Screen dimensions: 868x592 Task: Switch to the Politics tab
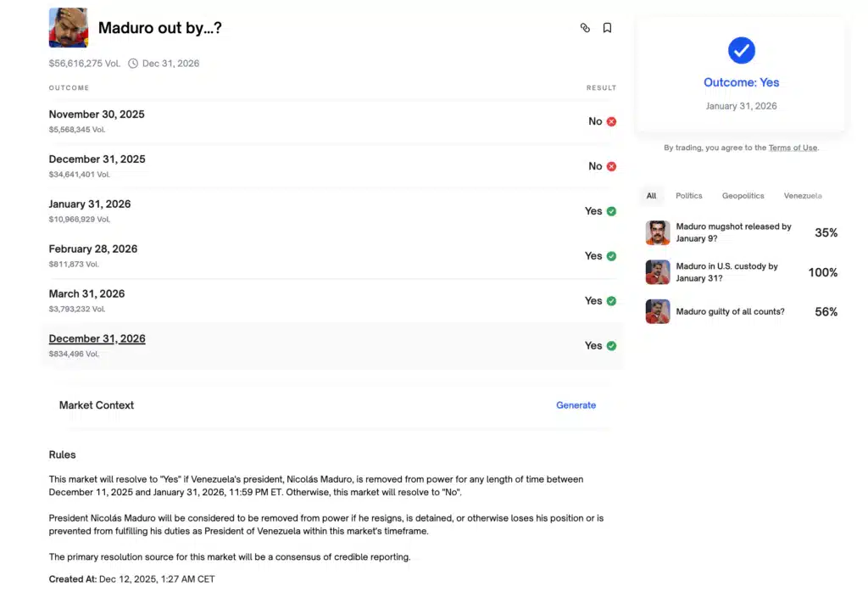[688, 196]
